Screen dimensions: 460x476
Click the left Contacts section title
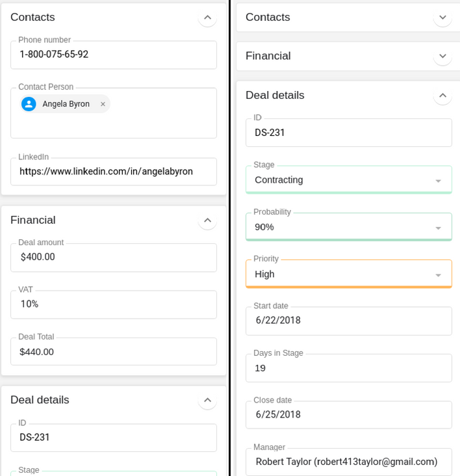click(32, 18)
